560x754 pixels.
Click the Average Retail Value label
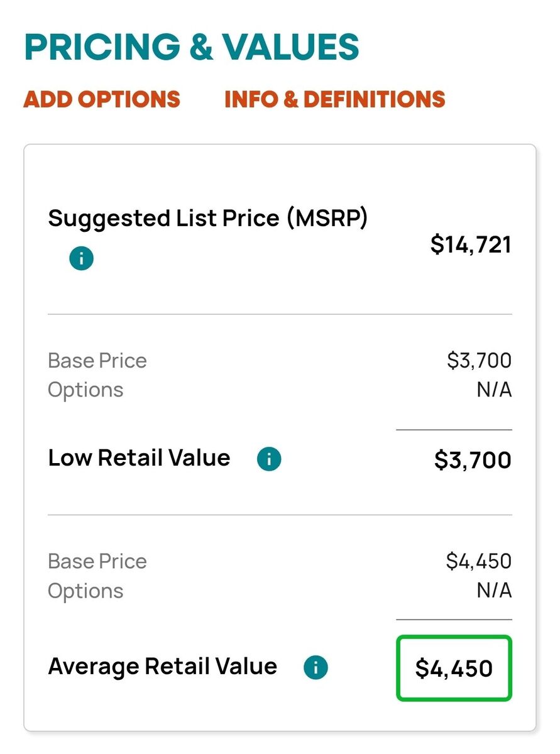coord(162,666)
